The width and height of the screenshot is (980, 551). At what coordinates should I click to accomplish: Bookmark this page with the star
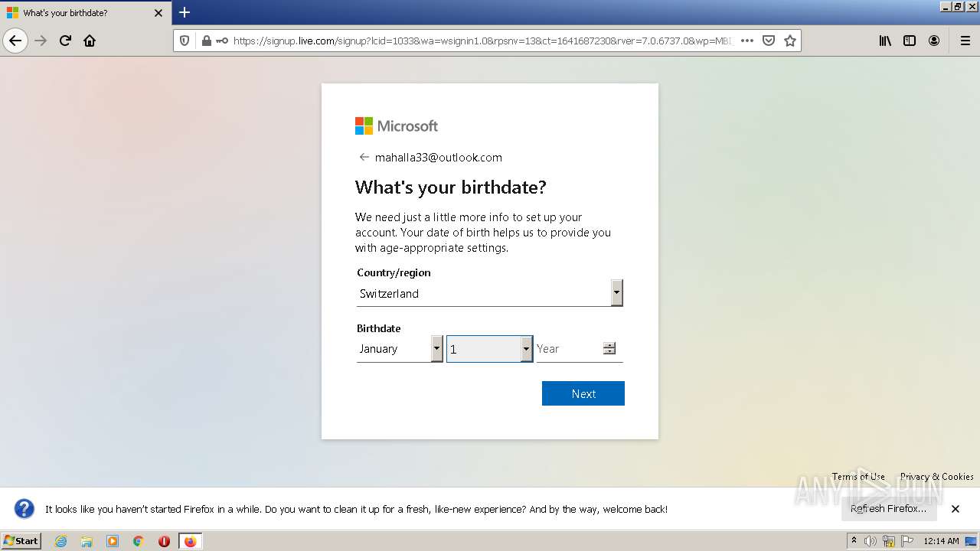790,41
